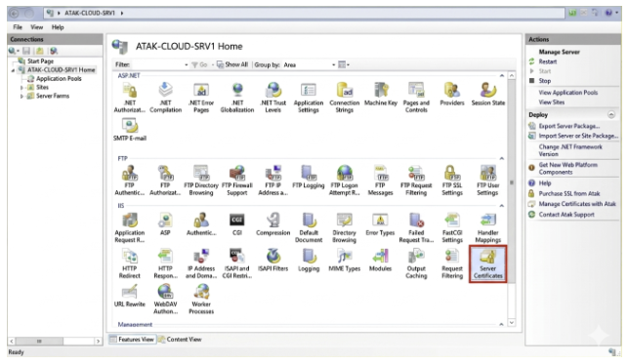Open Output Caching feature
Image resolution: width=628 pixels, height=364 pixels.
[416, 264]
